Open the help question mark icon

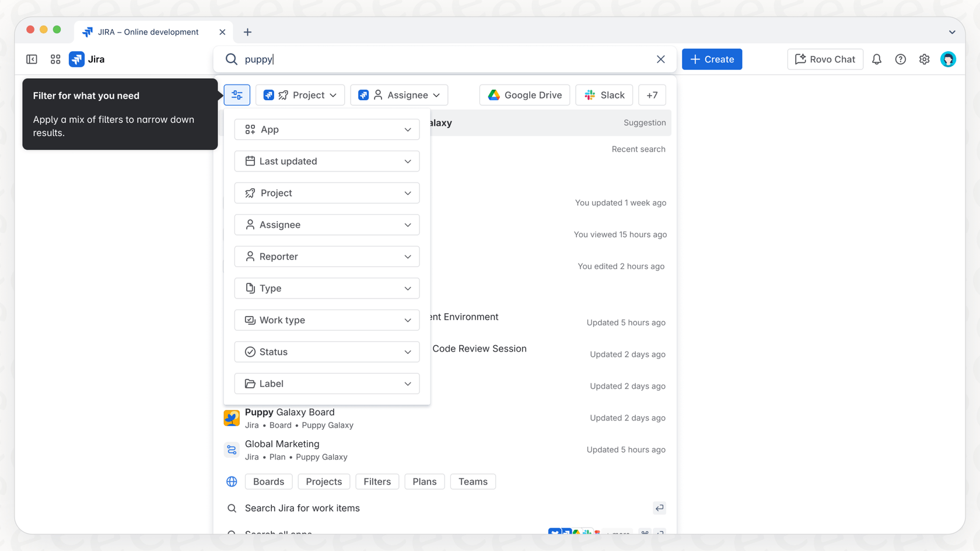pos(900,59)
